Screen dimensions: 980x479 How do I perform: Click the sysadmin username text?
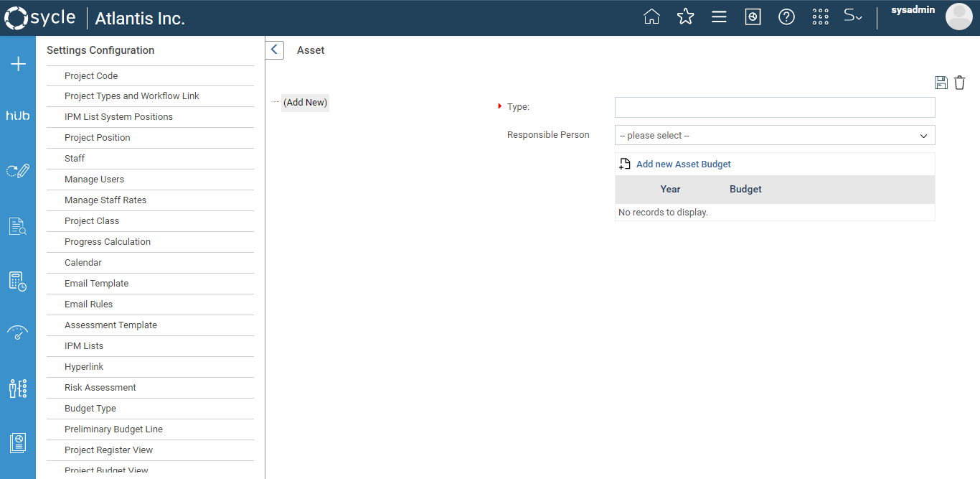[913, 10]
